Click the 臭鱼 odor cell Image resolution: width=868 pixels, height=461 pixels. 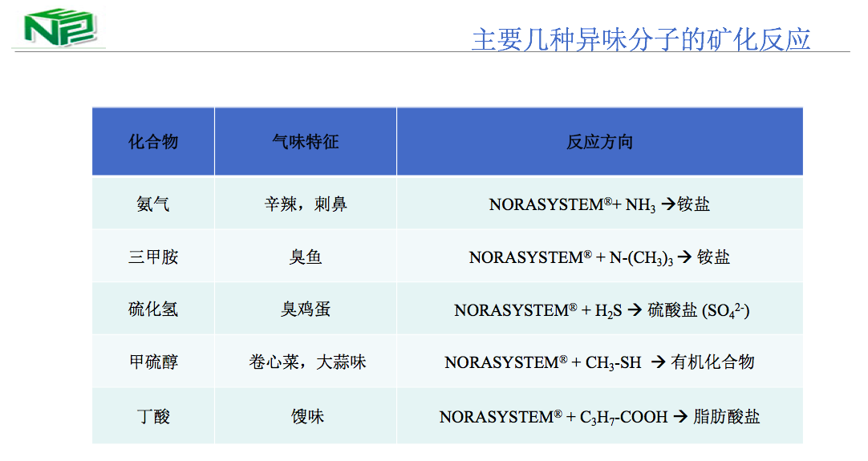[306, 257]
